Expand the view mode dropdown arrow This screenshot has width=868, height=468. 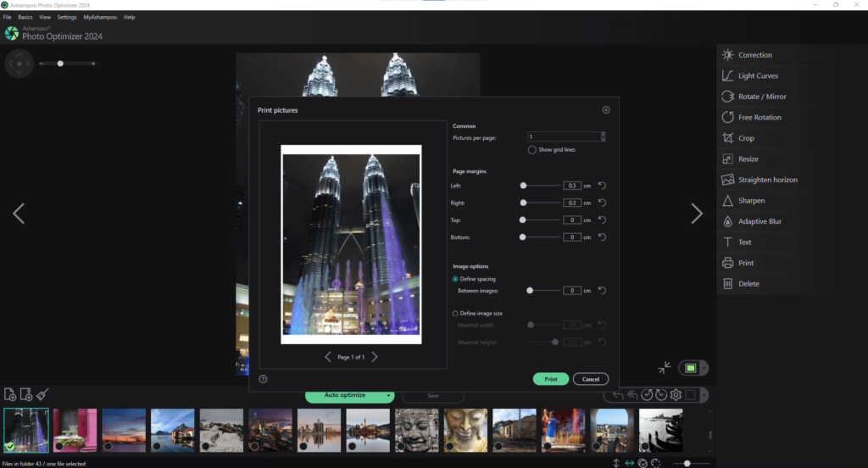click(704, 368)
